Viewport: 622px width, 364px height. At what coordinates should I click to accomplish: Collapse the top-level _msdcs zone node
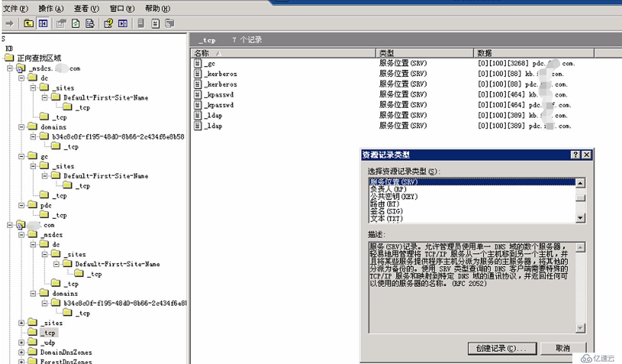(x=10, y=68)
